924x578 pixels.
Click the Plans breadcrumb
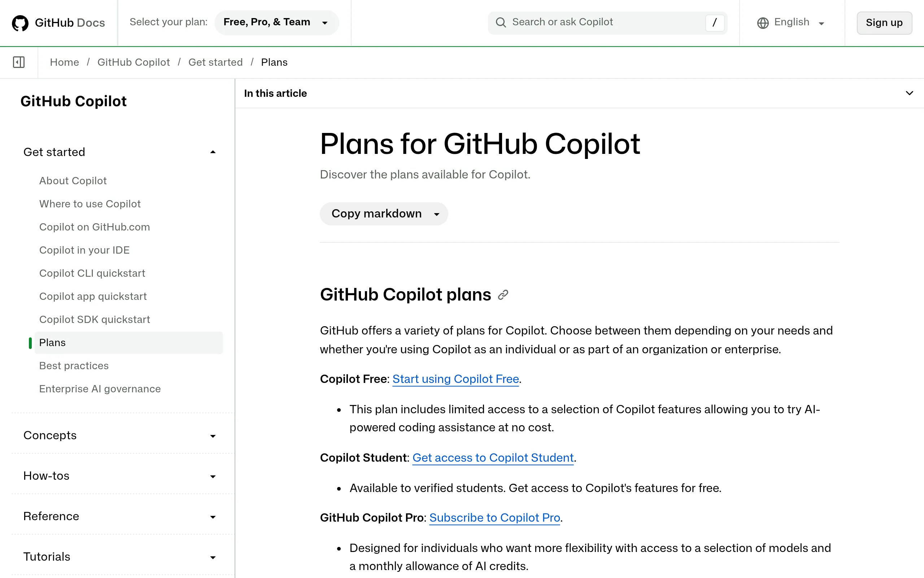[x=274, y=62]
